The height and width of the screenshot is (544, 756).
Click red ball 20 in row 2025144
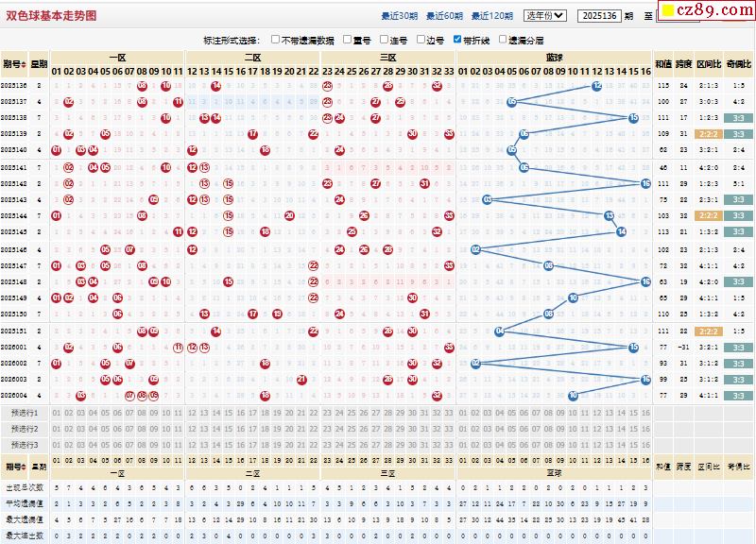[289, 215]
